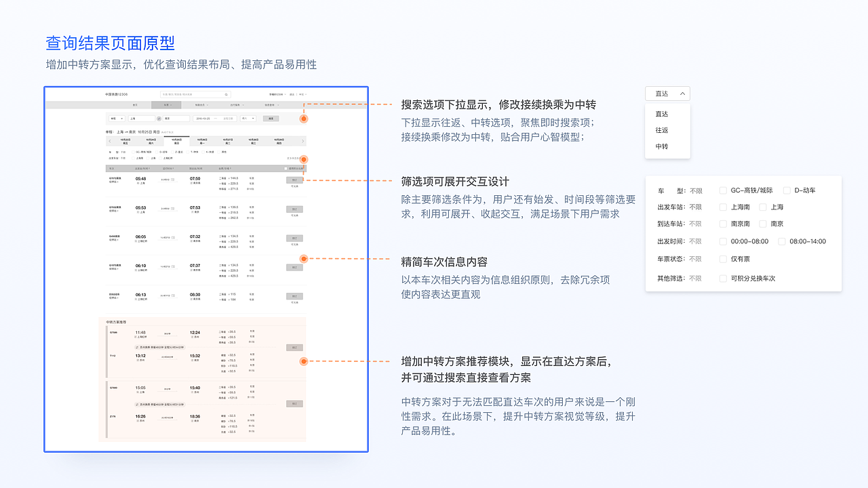868x488 pixels.
Task: Click the right arrow to see later travel dates
Action: pos(302,141)
